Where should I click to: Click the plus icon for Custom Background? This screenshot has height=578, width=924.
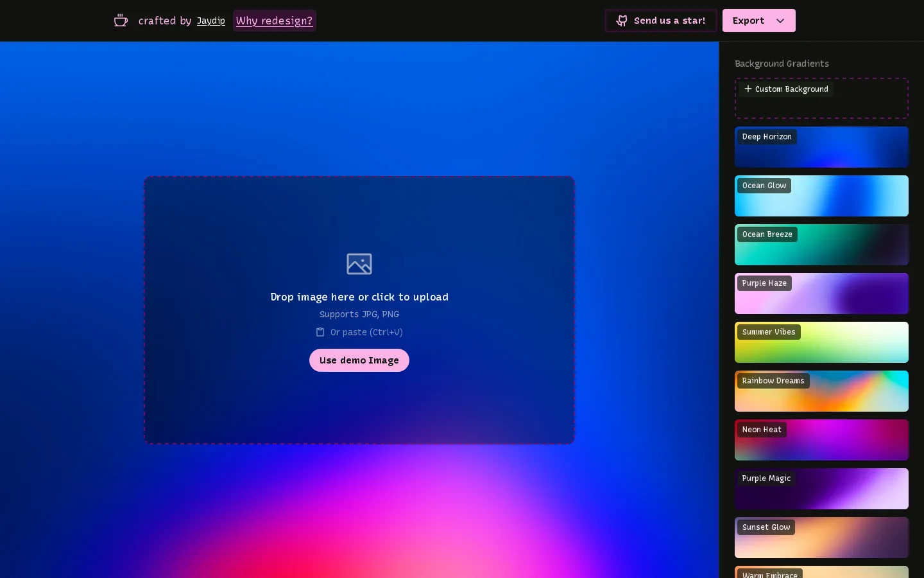(748, 89)
